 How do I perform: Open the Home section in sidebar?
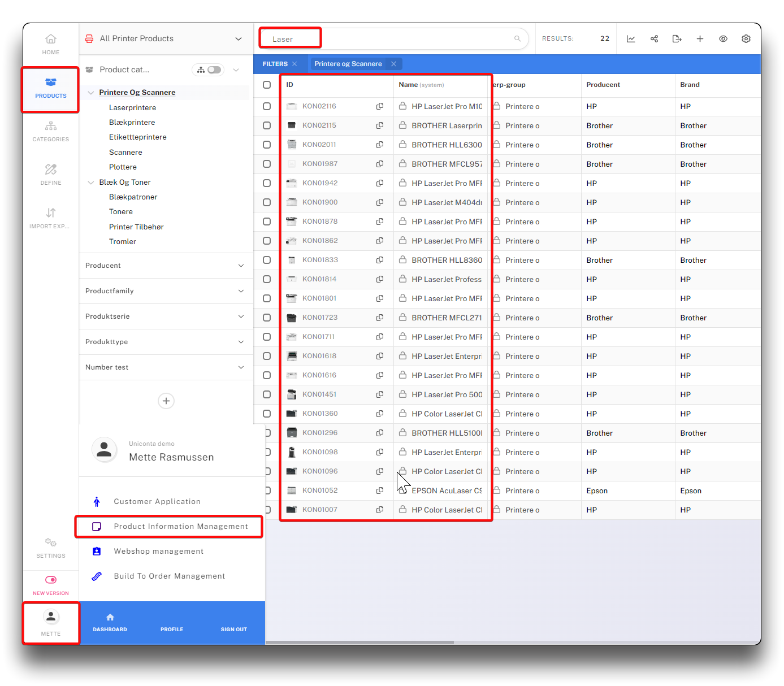point(50,44)
